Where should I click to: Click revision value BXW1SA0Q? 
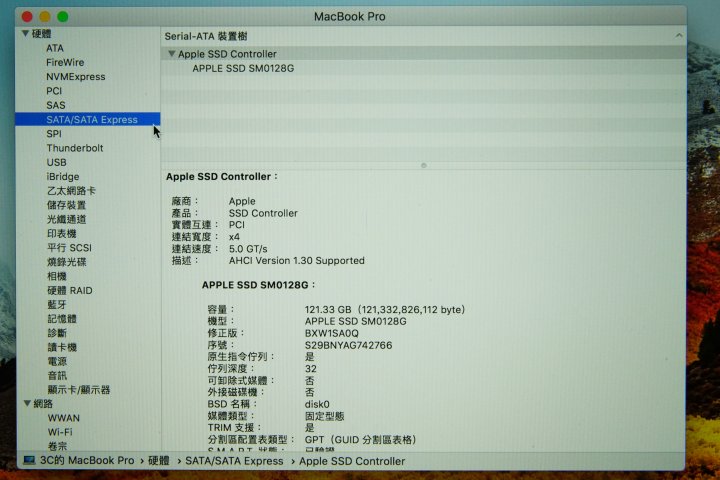tap(332, 333)
